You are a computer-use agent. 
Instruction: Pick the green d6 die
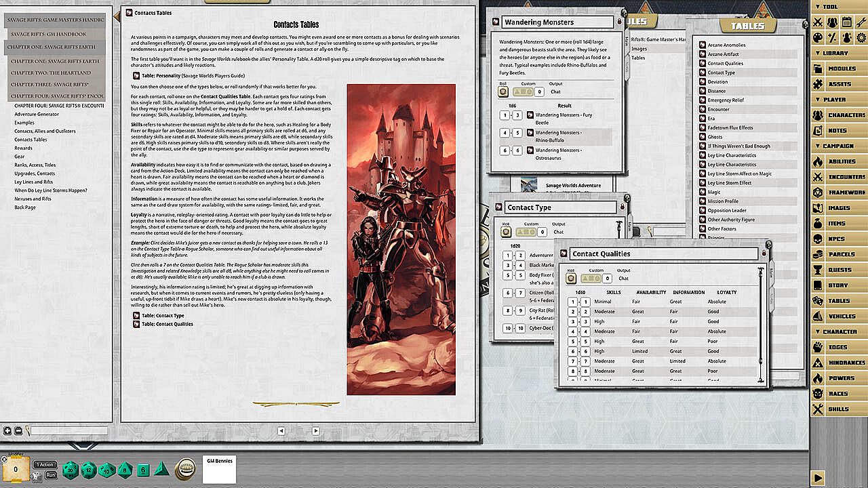coord(143,469)
